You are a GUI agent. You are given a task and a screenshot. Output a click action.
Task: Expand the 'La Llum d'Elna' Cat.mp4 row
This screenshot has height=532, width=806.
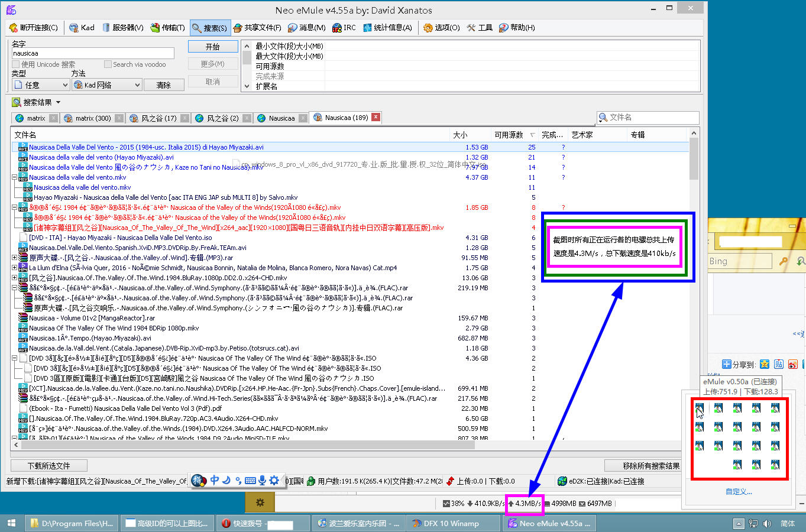coord(15,268)
